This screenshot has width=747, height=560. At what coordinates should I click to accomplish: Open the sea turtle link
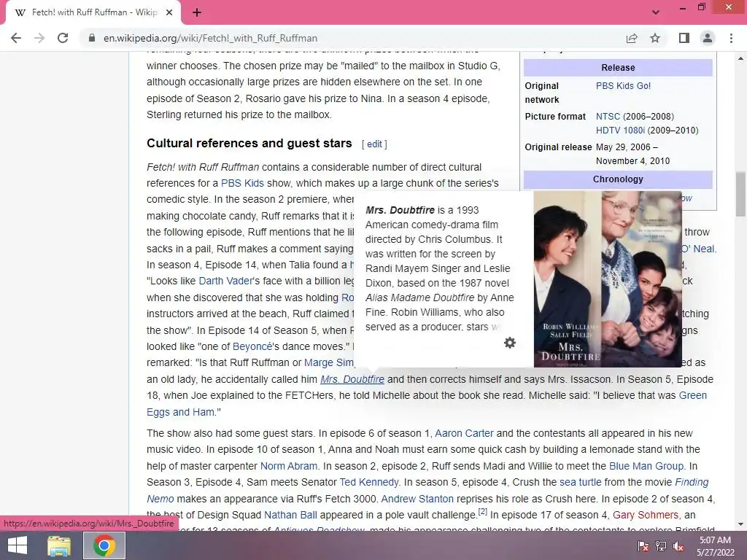tap(580, 483)
